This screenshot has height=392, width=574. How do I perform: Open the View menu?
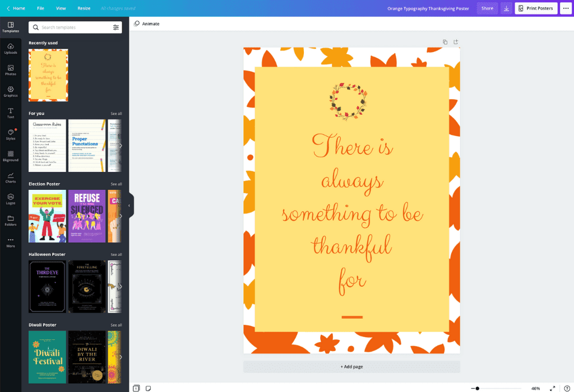tap(61, 8)
